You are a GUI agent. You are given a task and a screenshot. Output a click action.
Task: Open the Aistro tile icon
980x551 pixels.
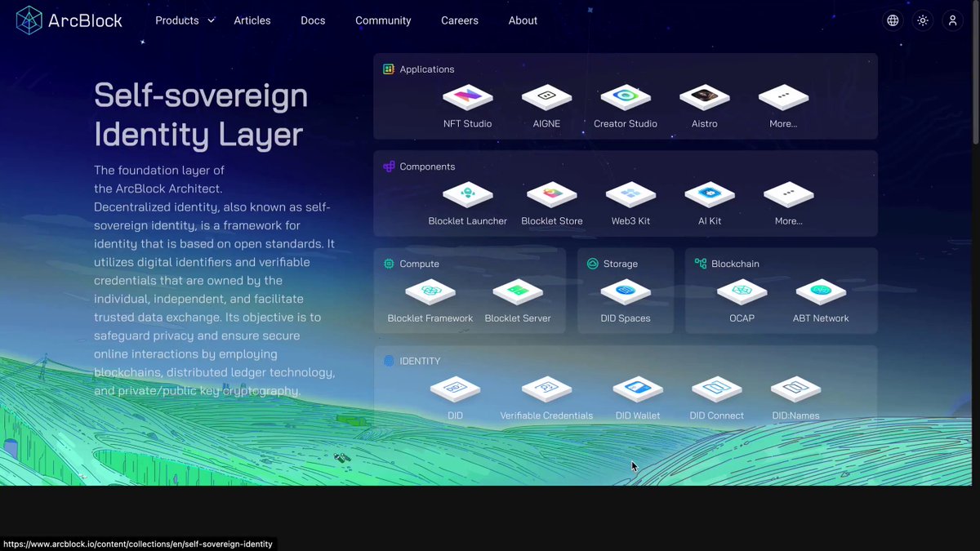705,97
